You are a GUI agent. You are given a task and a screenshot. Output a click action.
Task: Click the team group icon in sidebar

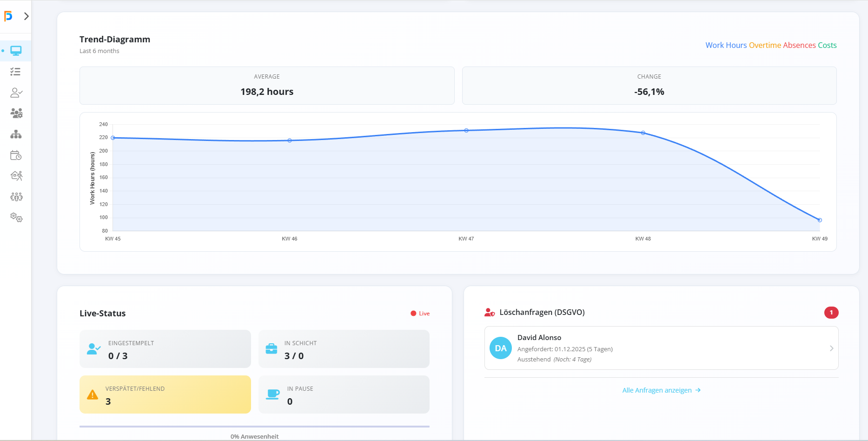click(16, 197)
